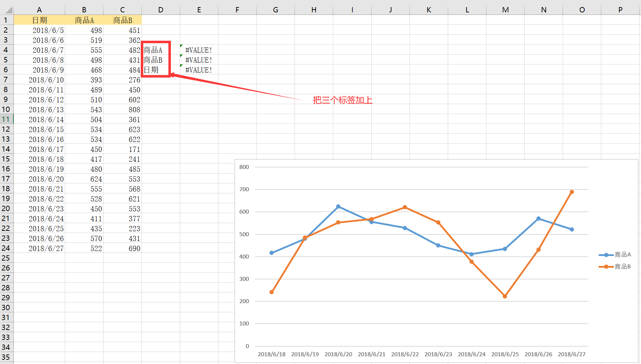This screenshot has height=364, width=641.
Task: Select cell with value 519
Action: pyautogui.click(x=84, y=40)
